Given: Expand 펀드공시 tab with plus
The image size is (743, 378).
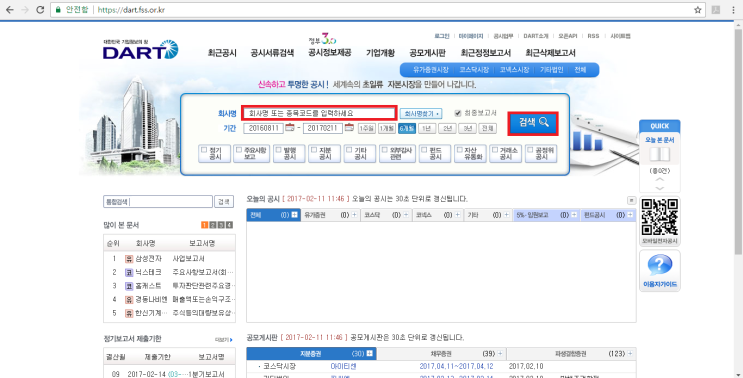Looking at the screenshot, I should coord(630,215).
